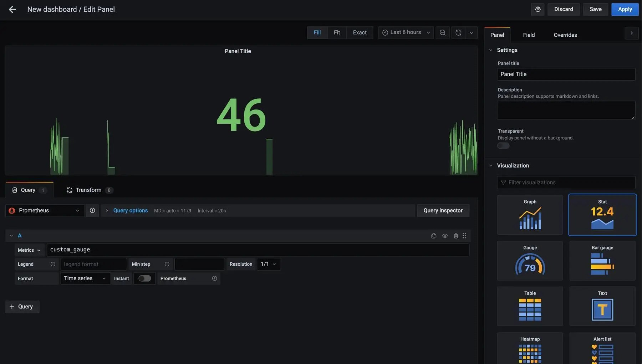Open the dashboard settings gear

pyautogui.click(x=537, y=9)
